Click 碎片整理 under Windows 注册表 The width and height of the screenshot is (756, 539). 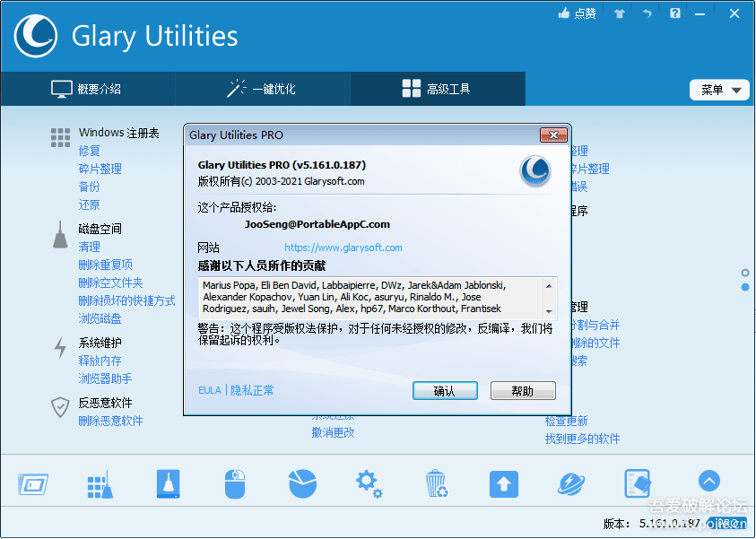coord(100,169)
